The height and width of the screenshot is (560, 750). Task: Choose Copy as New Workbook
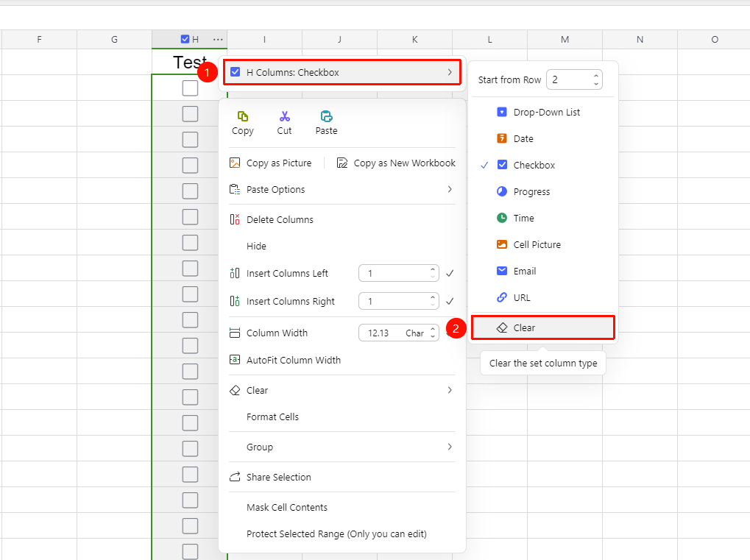(x=396, y=163)
